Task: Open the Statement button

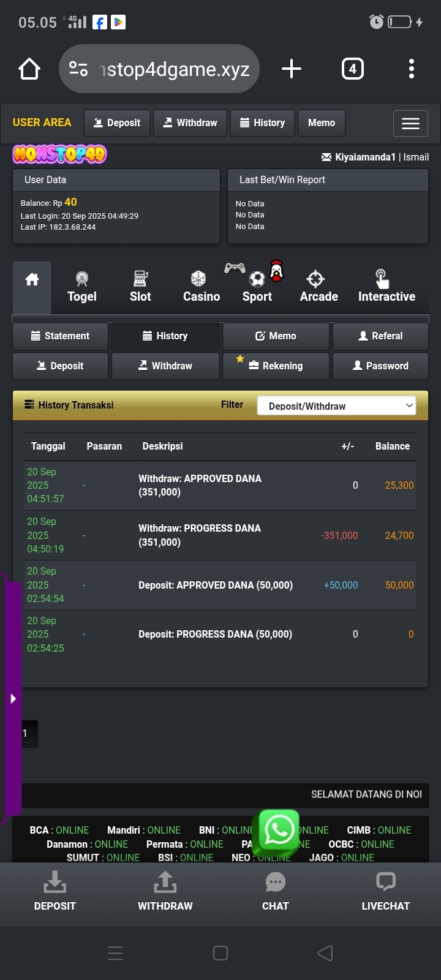Action: [61, 336]
